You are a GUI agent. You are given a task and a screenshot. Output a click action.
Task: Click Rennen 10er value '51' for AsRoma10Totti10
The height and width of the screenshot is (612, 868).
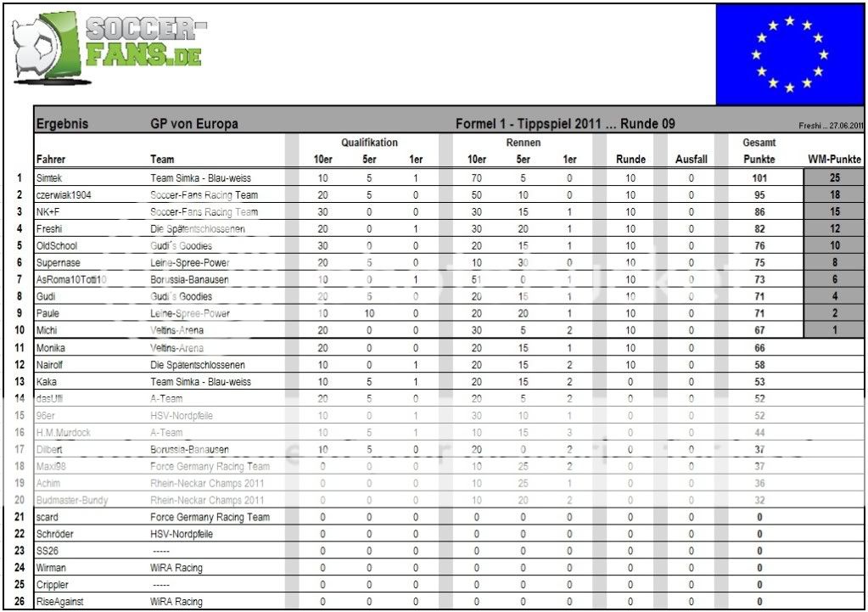(476, 280)
